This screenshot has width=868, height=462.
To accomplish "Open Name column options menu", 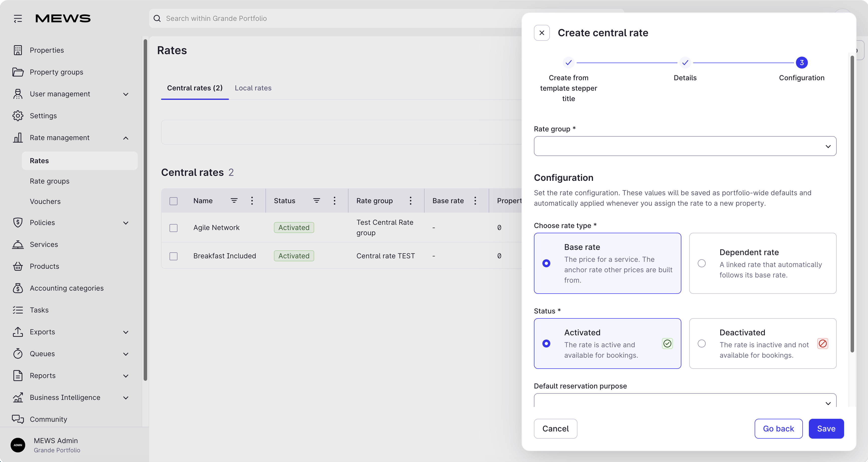I will [252, 201].
